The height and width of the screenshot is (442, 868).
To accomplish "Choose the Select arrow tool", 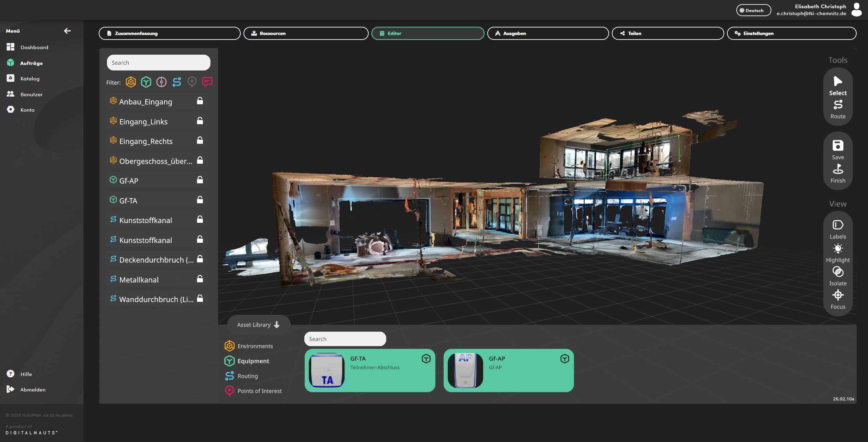I will [838, 81].
